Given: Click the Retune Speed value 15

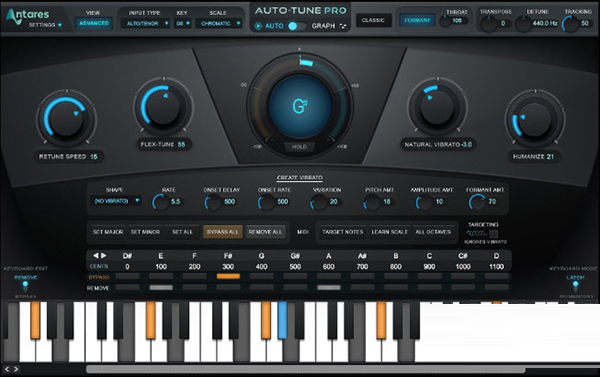Looking at the screenshot, I should [94, 157].
